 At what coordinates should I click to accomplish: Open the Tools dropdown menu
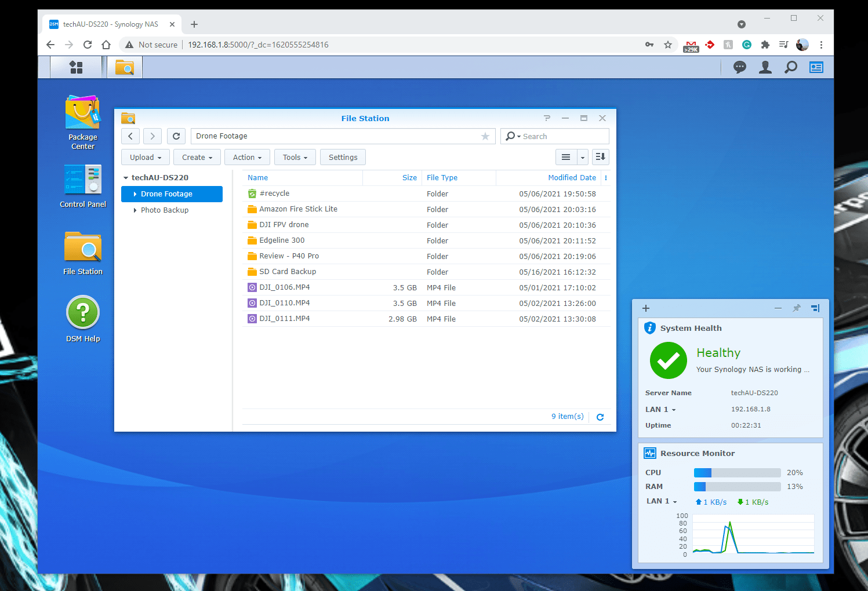(x=295, y=157)
